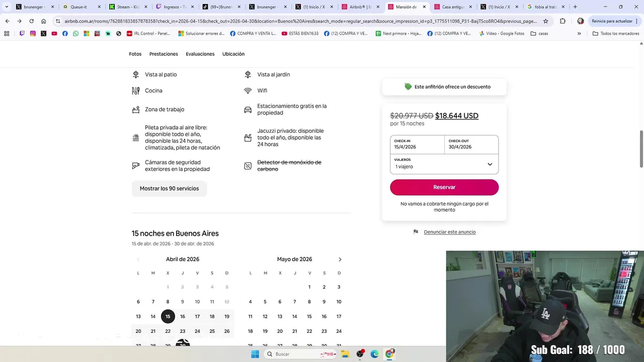Click the Check-in date field

(418, 144)
